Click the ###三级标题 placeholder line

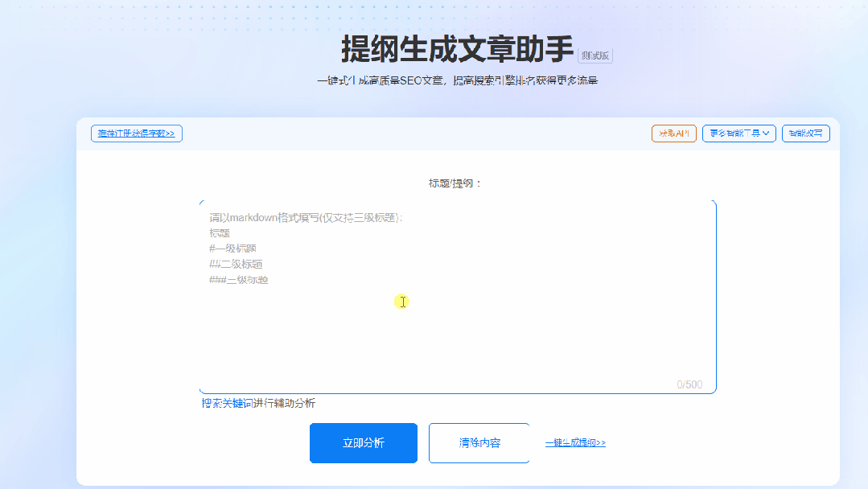(237, 280)
